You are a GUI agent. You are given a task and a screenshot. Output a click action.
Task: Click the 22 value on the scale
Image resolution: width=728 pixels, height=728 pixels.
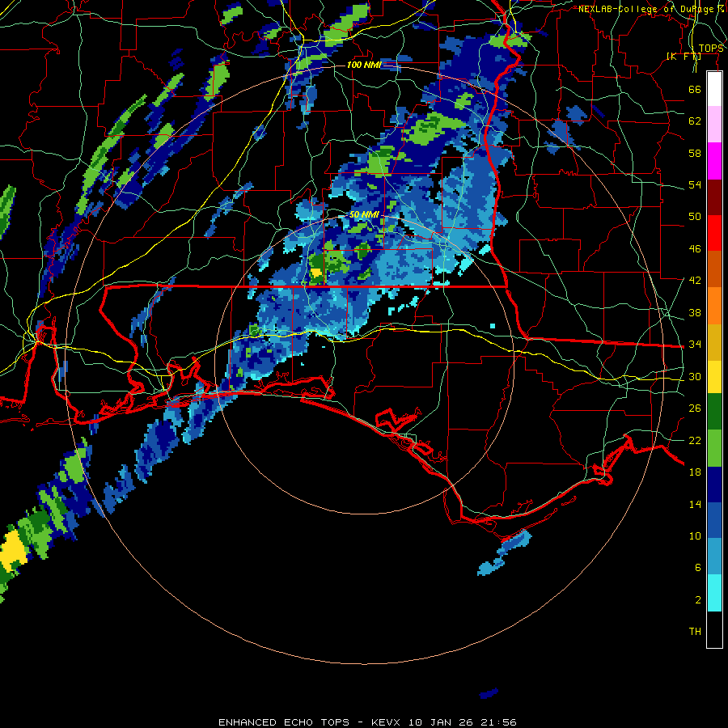(x=695, y=441)
